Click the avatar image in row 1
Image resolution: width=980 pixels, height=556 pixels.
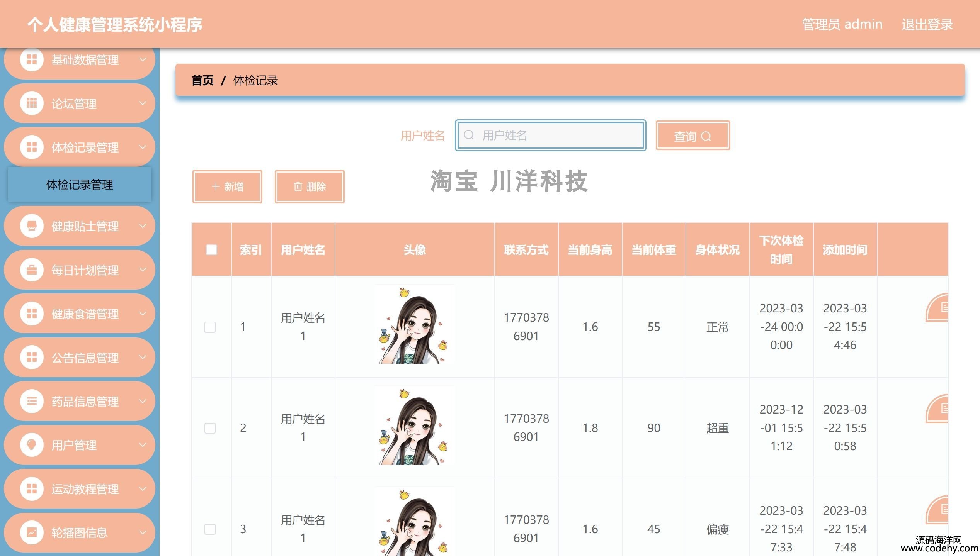tap(414, 324)
